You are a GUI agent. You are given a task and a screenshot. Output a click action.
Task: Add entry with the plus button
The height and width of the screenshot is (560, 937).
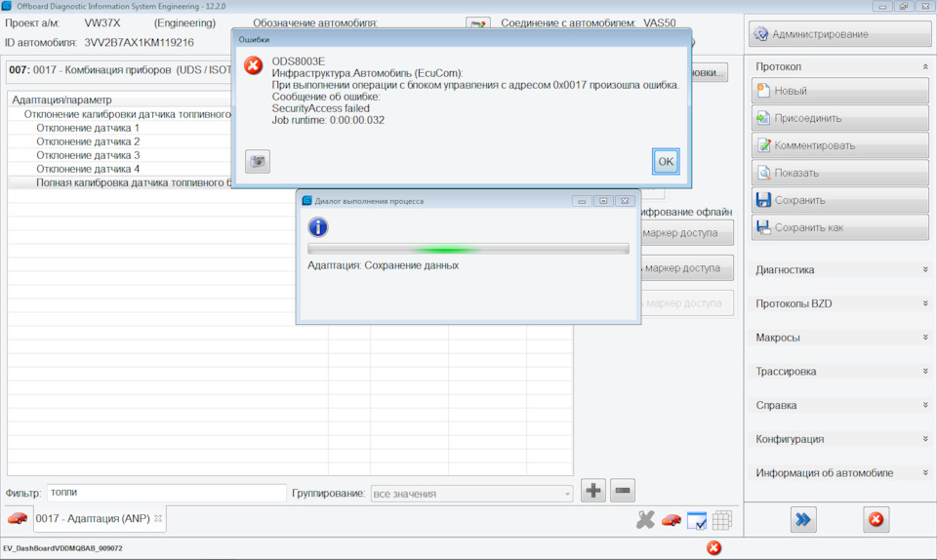pos(593,491)
